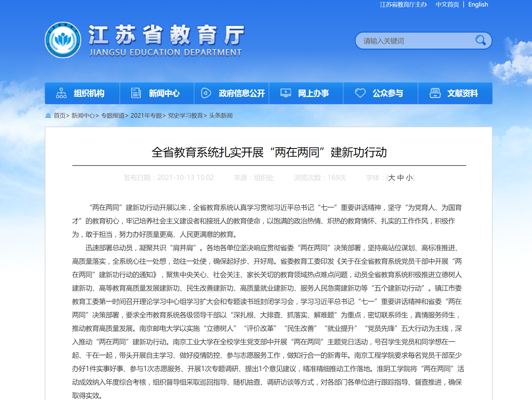Go to 中文首页 in the top bar
The width and height of the screenshot is (532, 400).
coord(447,4)
